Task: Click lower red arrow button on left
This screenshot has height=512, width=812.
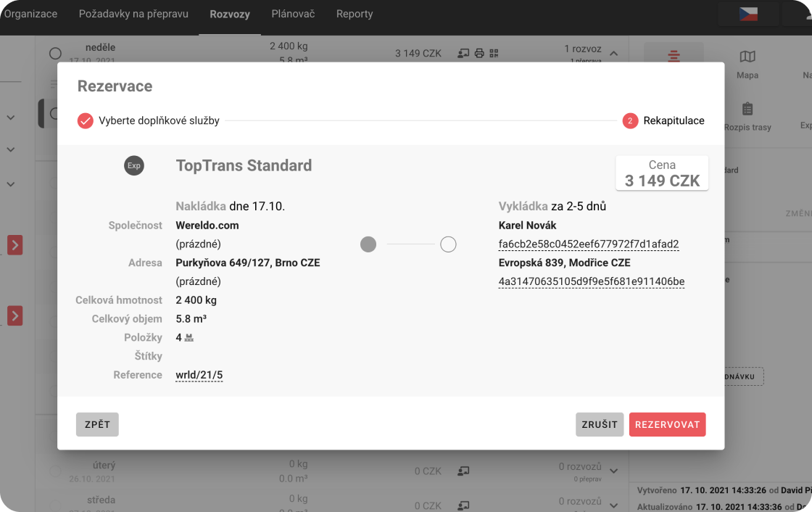Action: (x=15, y=315)
